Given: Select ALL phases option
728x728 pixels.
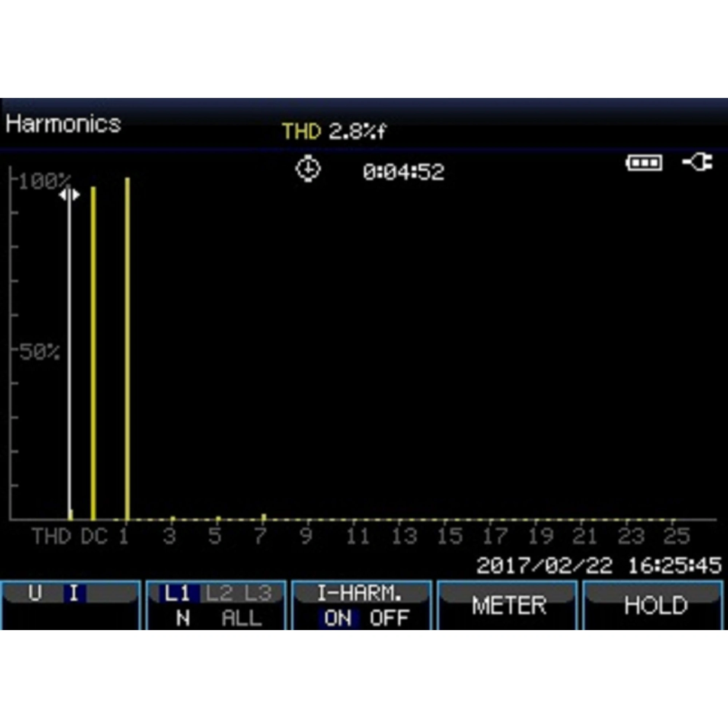Looking at the screenshot, I should [x=242, y=618].
